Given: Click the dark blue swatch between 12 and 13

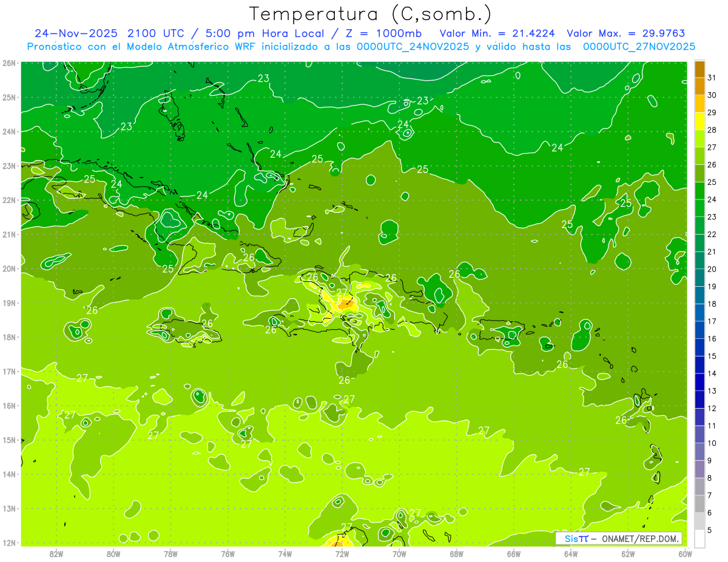Looking at the screenshot, I should (x=699, y=400).
